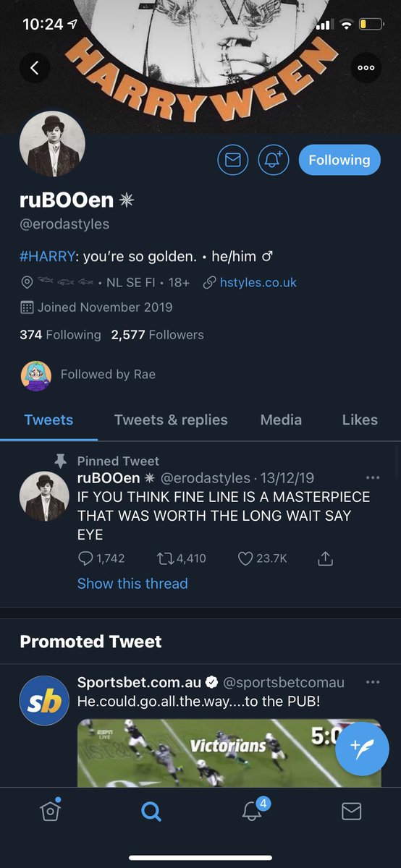
Task: View the 2,577 Followers list
Action: 157,335
